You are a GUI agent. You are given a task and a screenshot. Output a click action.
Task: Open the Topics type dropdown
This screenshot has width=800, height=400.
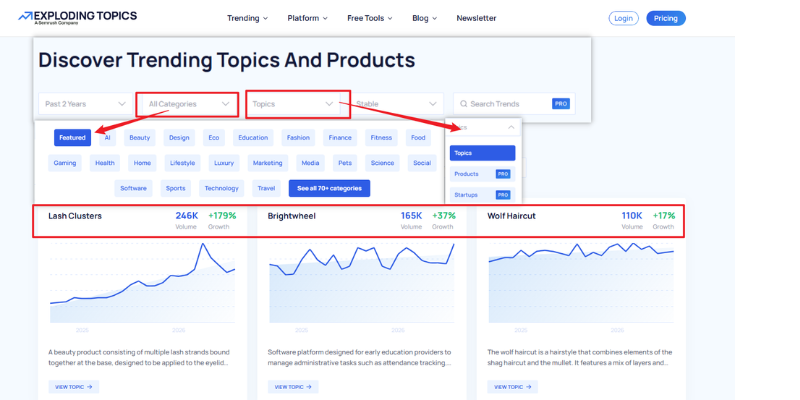point(293,104)
